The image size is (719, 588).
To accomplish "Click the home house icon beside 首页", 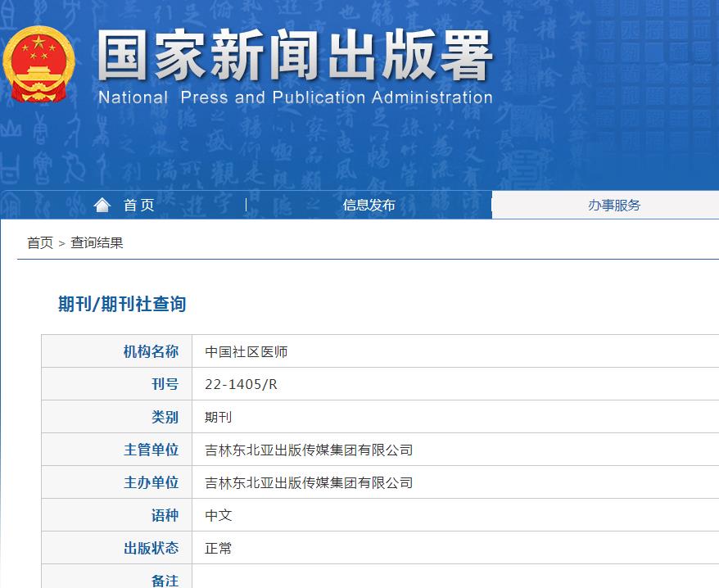I will point(102,205).
